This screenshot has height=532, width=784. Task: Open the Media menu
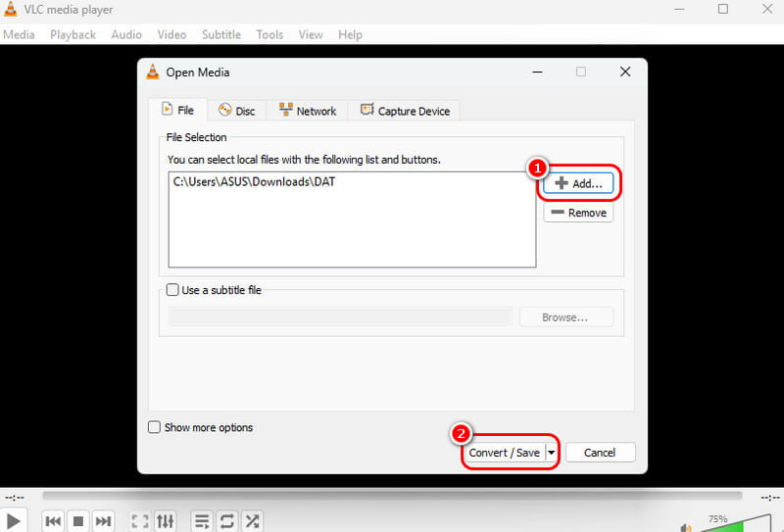[19, 34]
